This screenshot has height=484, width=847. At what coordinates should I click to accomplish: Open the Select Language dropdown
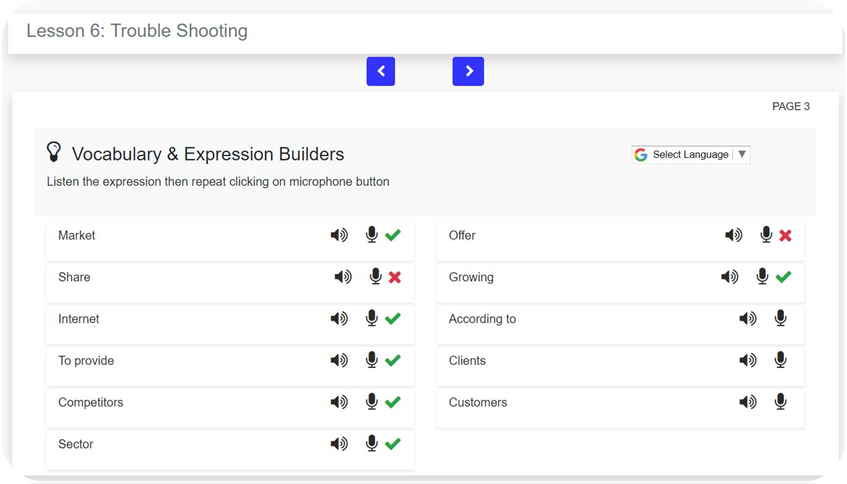pos(691,154)
